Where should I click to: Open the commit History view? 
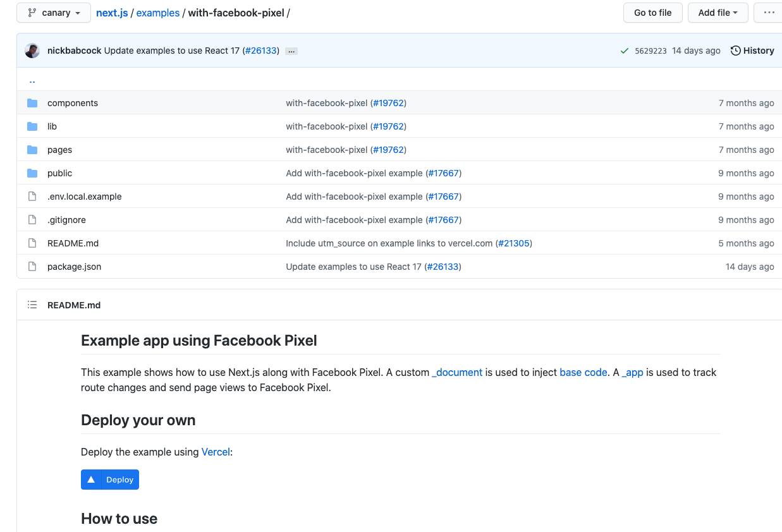coord(752,51)
